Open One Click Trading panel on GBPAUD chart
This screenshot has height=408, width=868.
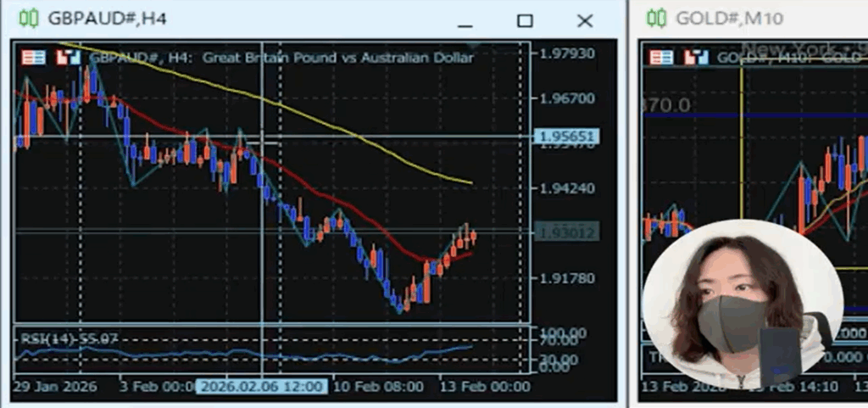pos(34,58)
